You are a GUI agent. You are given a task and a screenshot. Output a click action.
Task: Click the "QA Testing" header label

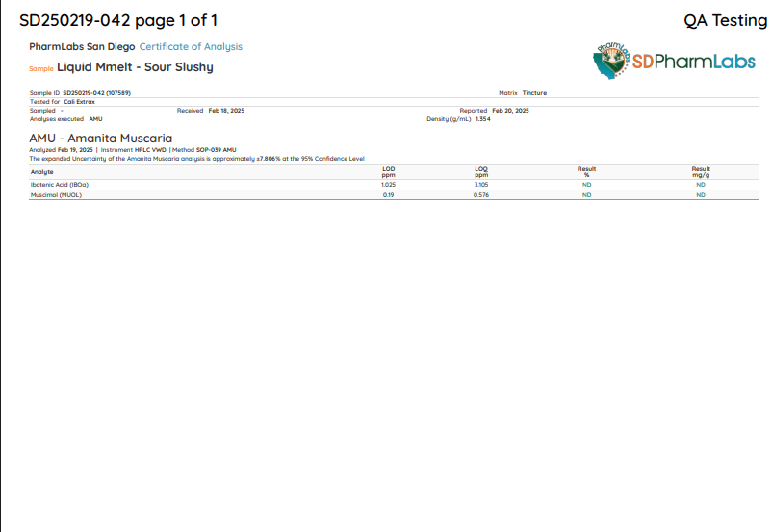(725, 20)
